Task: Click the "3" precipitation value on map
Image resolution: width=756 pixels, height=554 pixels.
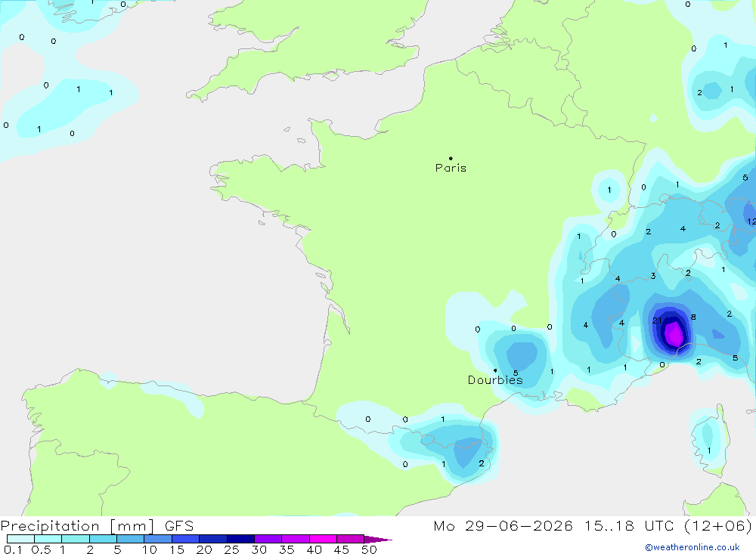Action: 653,276
